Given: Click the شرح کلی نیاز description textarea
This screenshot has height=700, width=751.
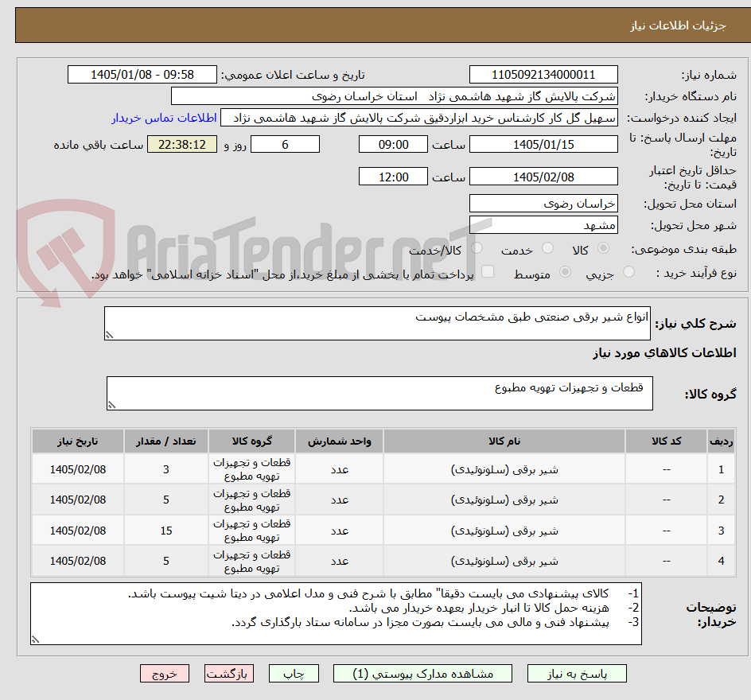Looking at the screenshot, I should click(377, 323).
